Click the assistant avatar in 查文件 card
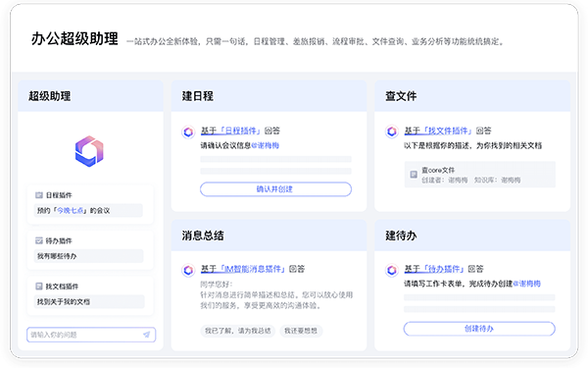 click(x=392, y=131)
